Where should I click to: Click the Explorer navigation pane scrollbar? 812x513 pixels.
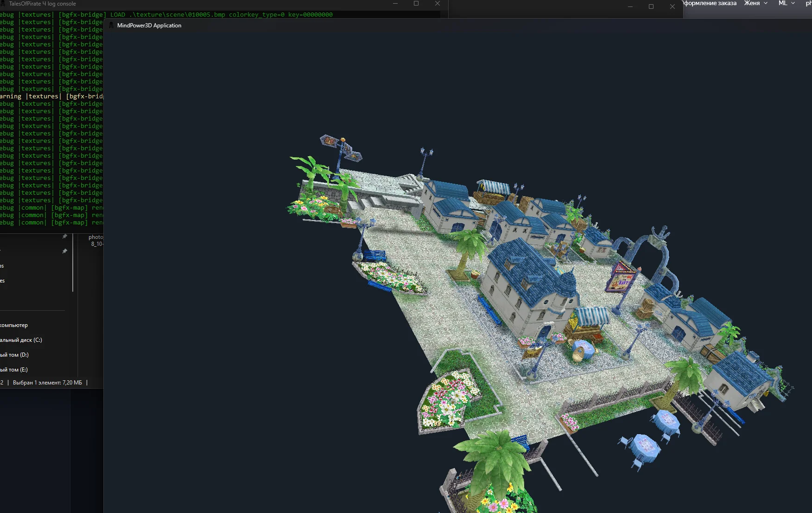(73, 263)
